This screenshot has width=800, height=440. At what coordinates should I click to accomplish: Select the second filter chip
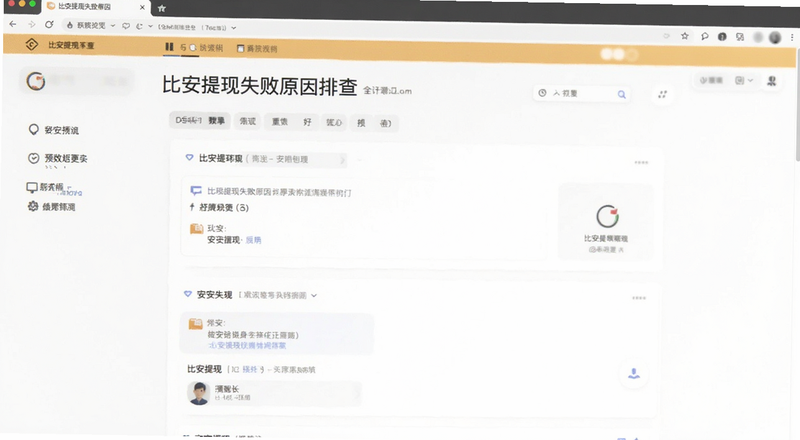(247, 121)
